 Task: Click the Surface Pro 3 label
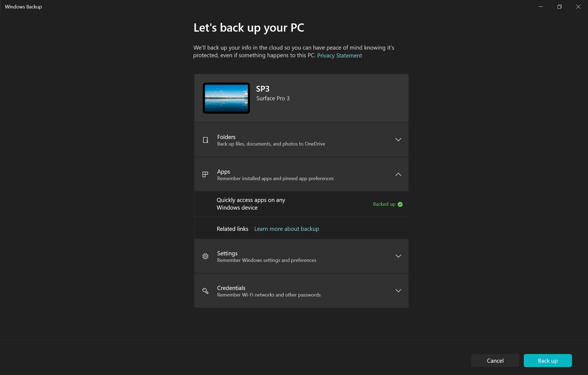click(273, 98)
